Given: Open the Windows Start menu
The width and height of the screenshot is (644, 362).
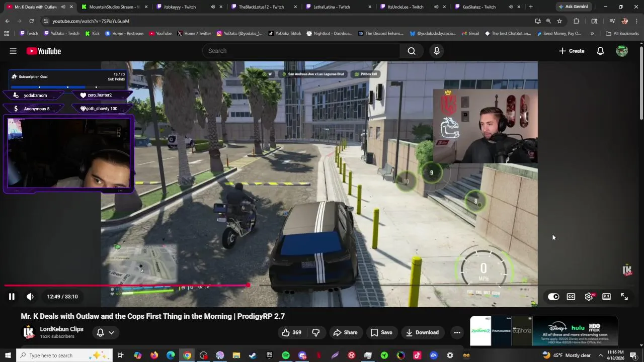Looking at the screenshot, I should pos(8,355).
